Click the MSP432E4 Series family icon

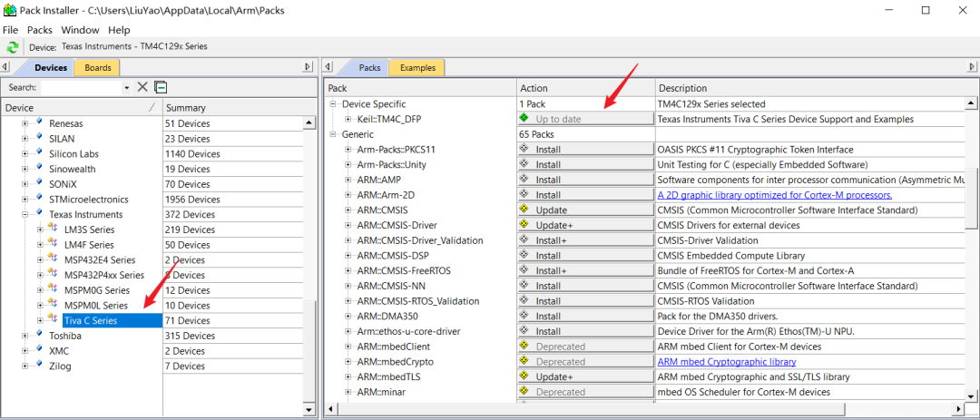coord(54,259)
